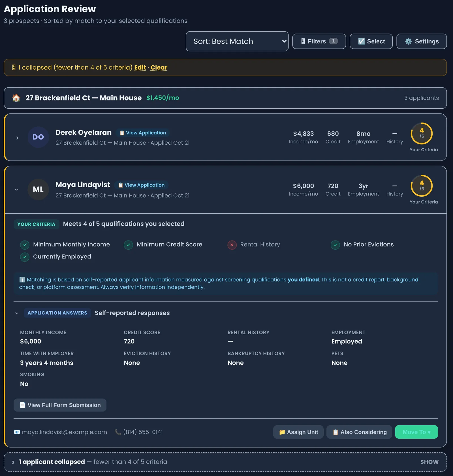Click the Select applicants button
453x476 pixels.
pos(371,41)
